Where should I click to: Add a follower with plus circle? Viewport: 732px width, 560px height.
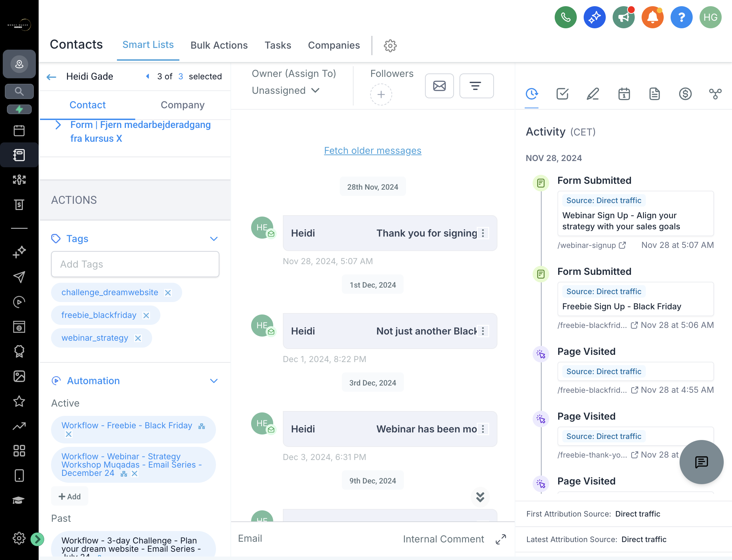(x=381, y=94)
